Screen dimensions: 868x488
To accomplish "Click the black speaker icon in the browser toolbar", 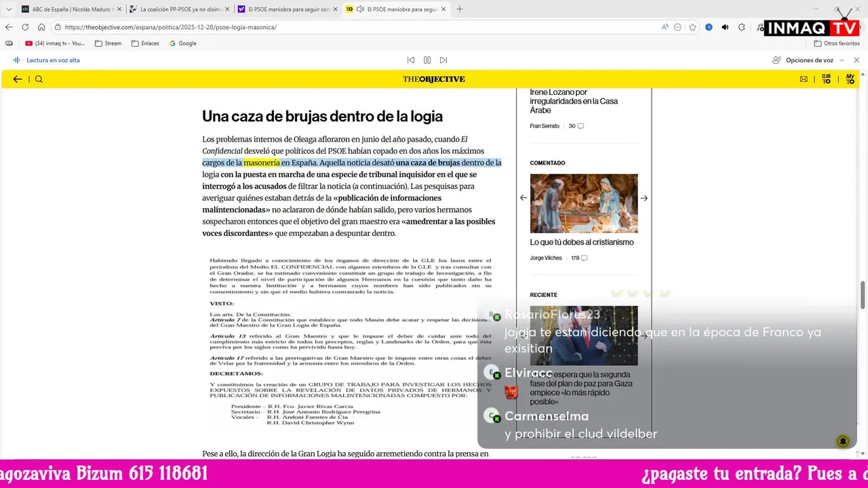I will click(x=725, y=27).
